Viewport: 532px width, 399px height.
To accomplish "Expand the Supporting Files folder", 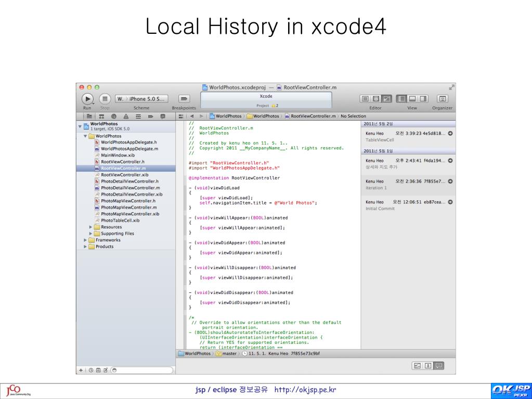I will pos(90,234).
